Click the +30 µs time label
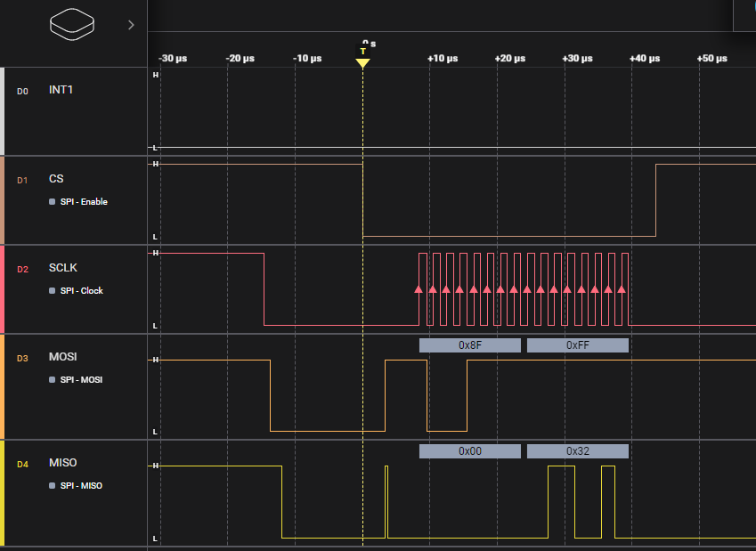 [577, 59]
